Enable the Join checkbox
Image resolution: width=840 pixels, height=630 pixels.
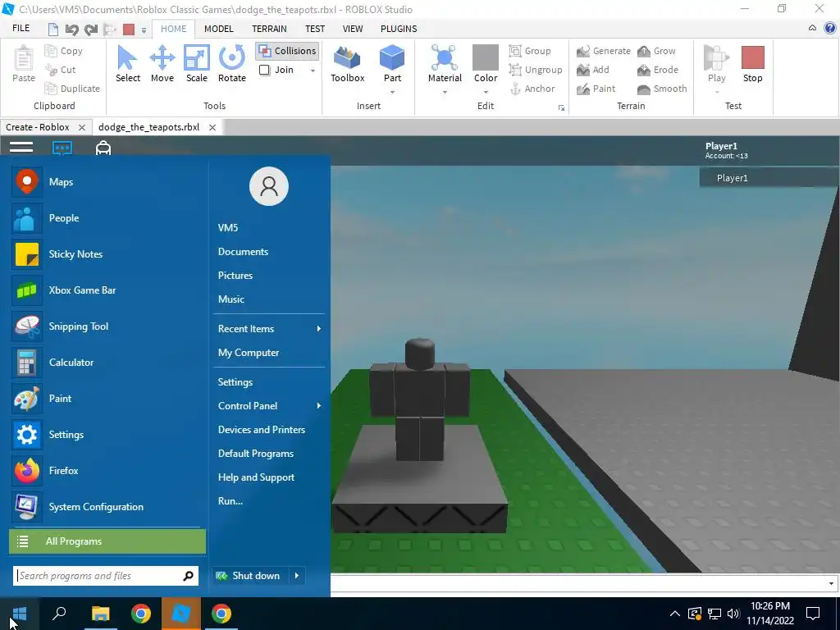[x=265, y=70]
